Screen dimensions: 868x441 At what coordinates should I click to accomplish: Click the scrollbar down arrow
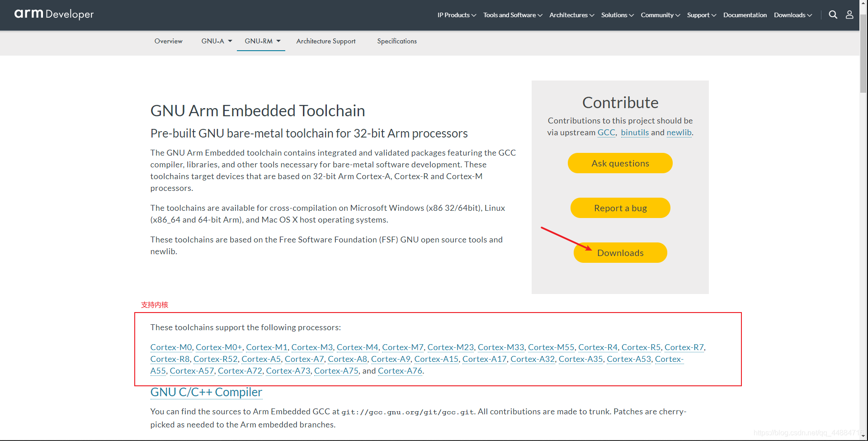(x=863, y=436)
